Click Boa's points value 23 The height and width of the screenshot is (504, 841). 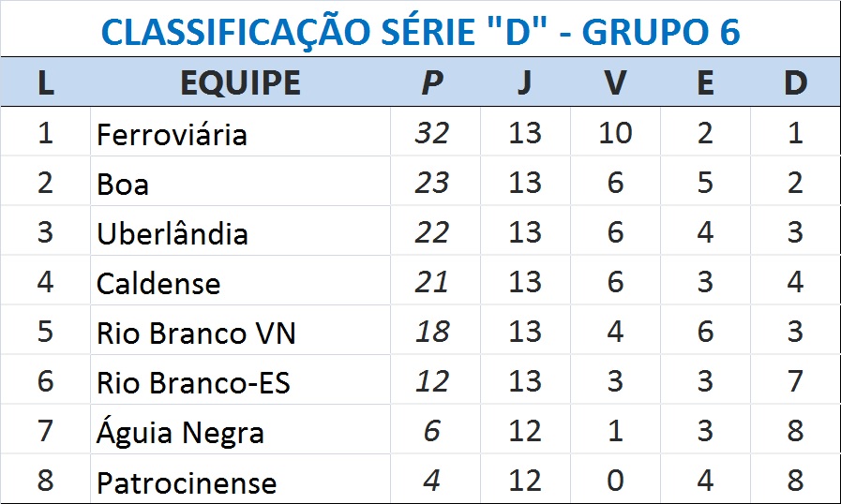(431, 183)
